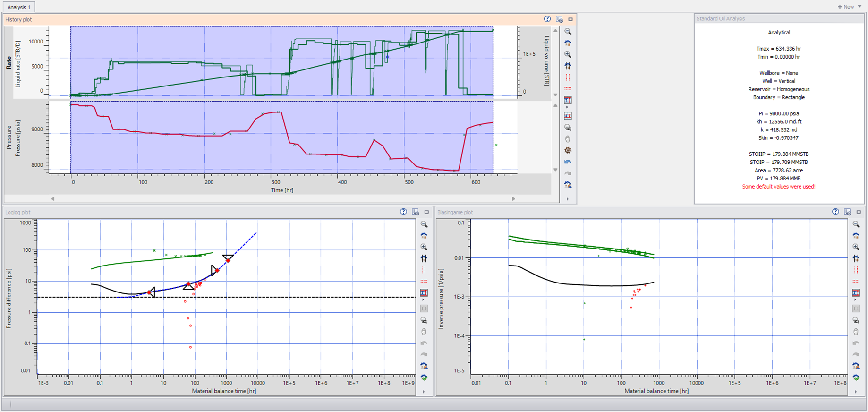The width and height of the screenshot is (868, 412).
Task: Select vertical dotted lines tool in Blasingame toolbar
Action: [856, 270]
